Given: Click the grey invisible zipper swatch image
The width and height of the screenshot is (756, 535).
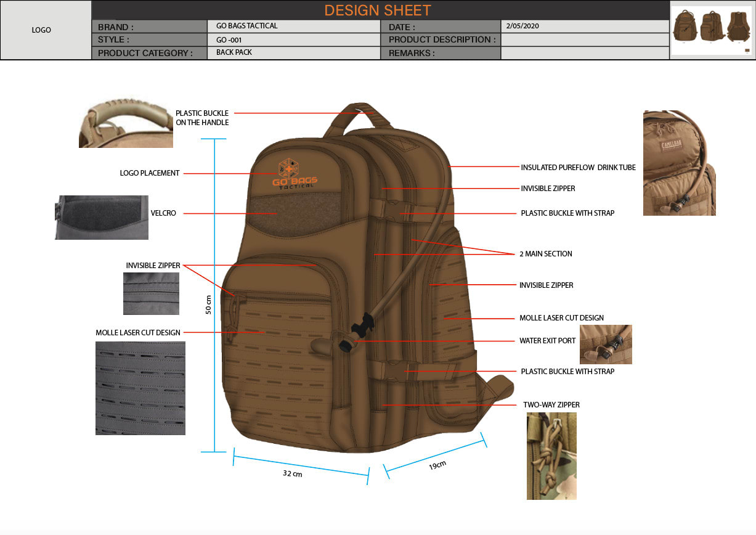Looking at the screenshot, I should [x=151, y=293].
